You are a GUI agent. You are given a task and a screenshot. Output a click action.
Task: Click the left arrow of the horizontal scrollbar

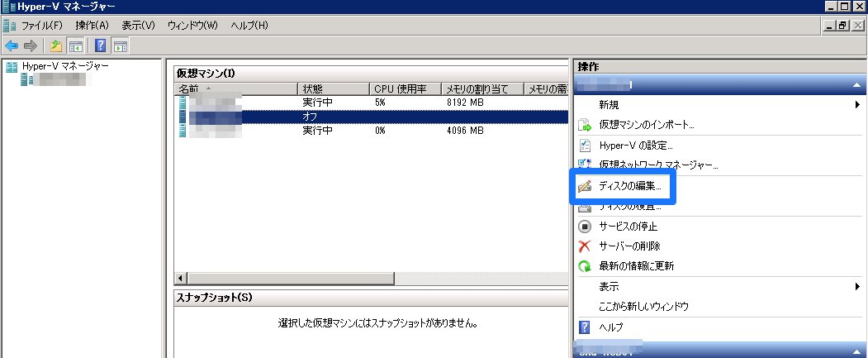coord(181,278)
